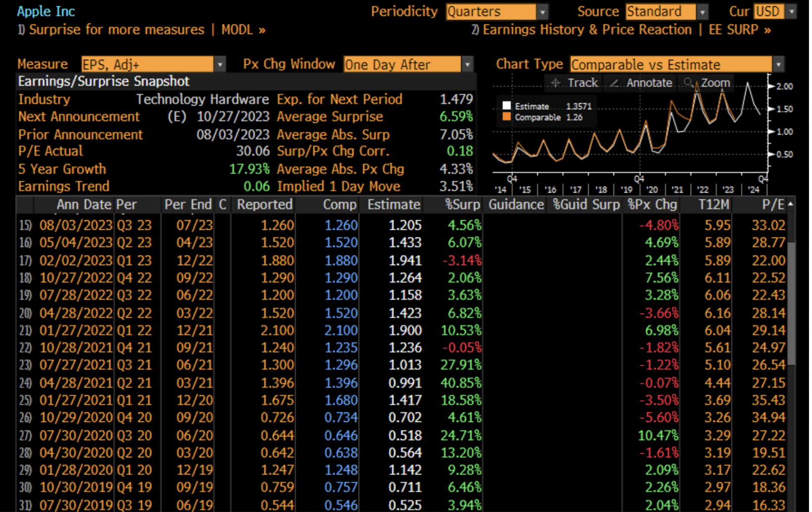Image resolution: width=812 pixels, height=512 pixels.
Task: Select the Earnings/Surprise Snapshot section header
Action: [103, 81]
